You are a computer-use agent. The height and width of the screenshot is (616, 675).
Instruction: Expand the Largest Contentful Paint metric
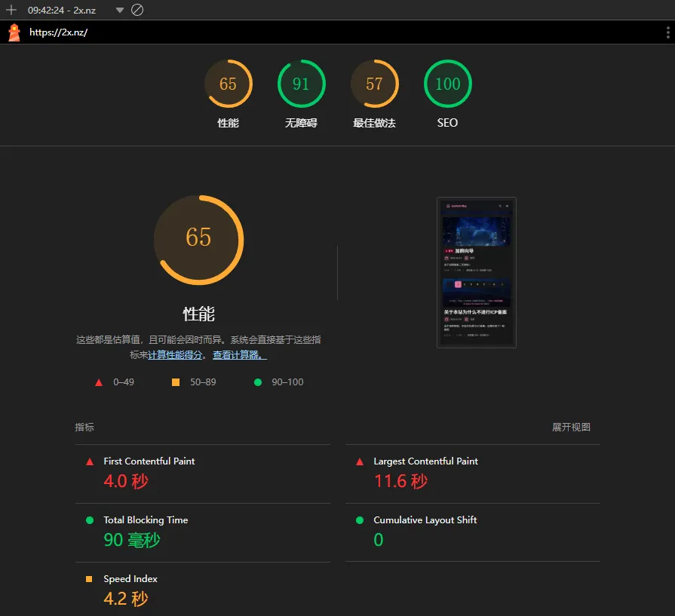tap(425, 461)
